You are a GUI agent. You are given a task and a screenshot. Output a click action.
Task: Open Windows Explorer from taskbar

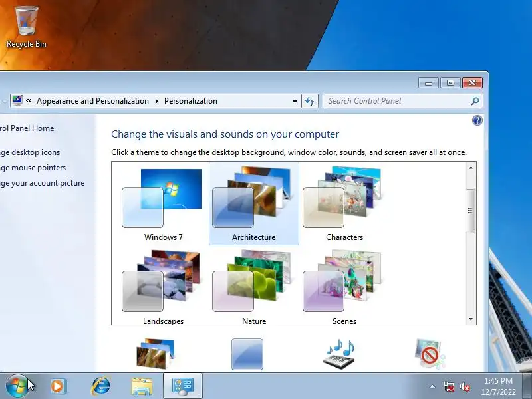tap(142, 386)
